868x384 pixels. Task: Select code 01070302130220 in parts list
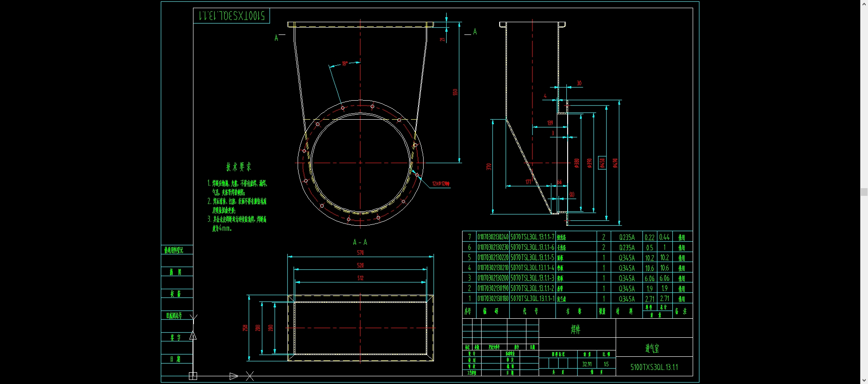pyautogui.click(x=493, y=258)
